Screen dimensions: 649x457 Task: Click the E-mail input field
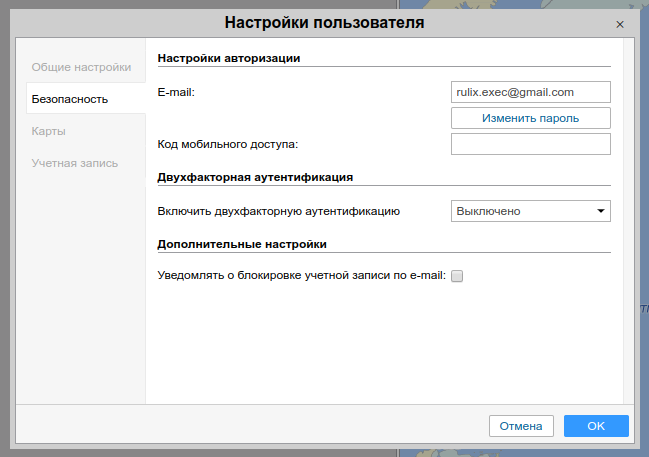530,92
